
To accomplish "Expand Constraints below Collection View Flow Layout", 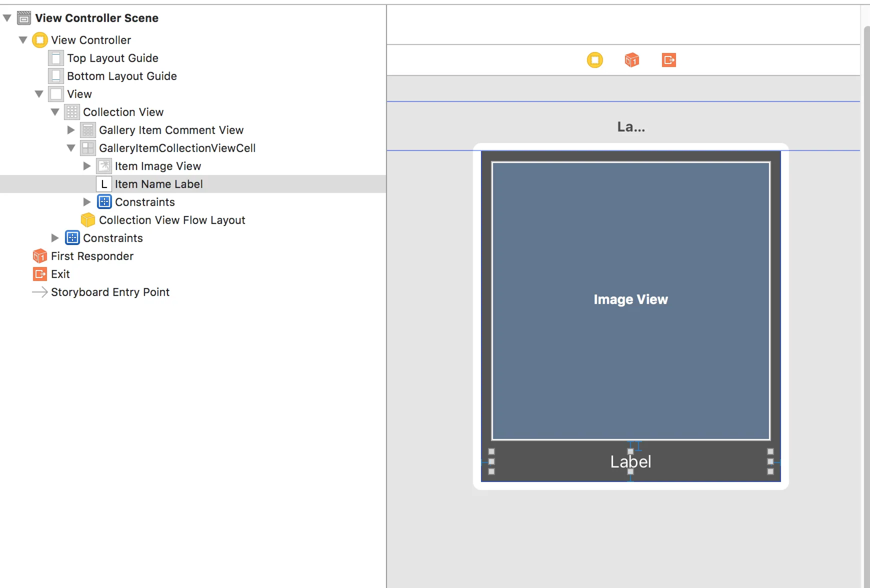I will click(55, 238).
